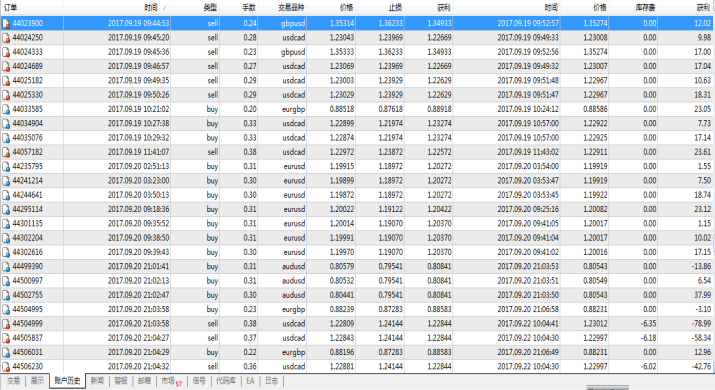This screenshot has height=390, width=715.
Task: Select the eurgbp row for order 44506031
Action: pos(358,352)
